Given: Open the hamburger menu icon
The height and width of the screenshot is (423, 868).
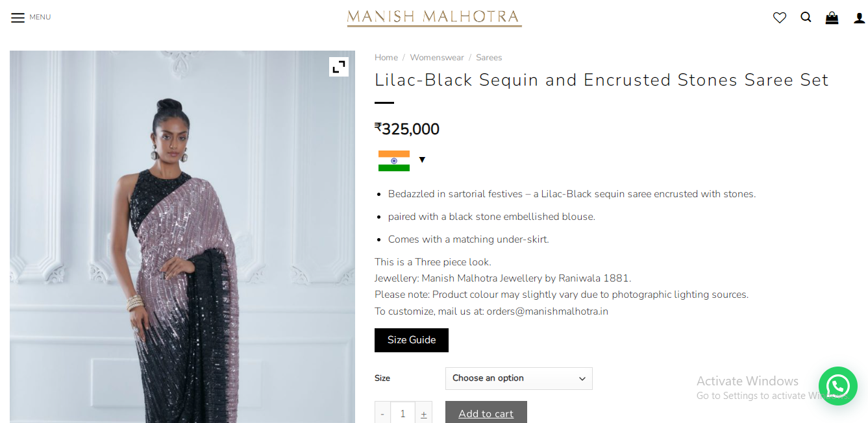Looking at the screenshot, I should click(x=18, y=18).
